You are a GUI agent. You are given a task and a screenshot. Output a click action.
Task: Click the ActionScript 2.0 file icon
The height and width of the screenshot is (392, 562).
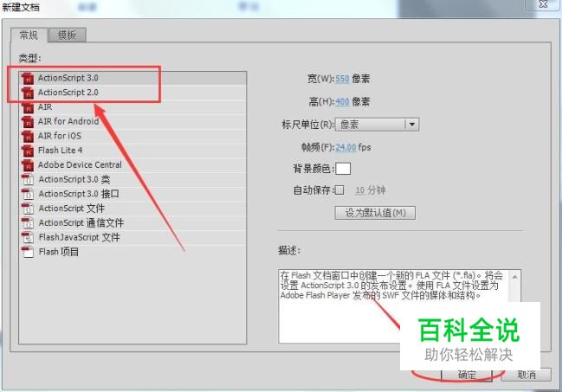(28, 93)
